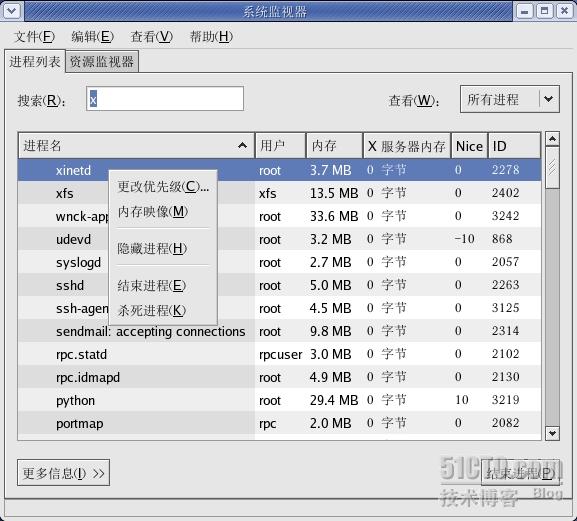
Task: Click the rpc user cell for portmap
Action: (268, 424)
